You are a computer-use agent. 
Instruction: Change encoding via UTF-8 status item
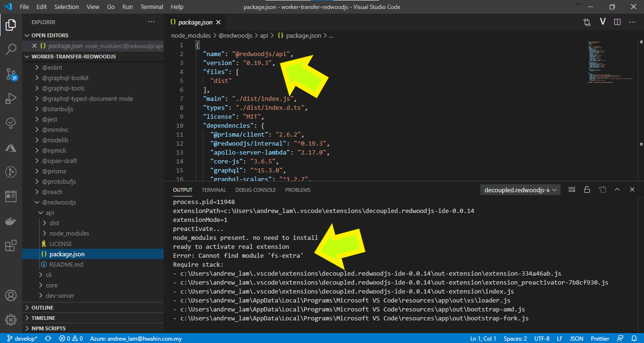pos(542,338)
